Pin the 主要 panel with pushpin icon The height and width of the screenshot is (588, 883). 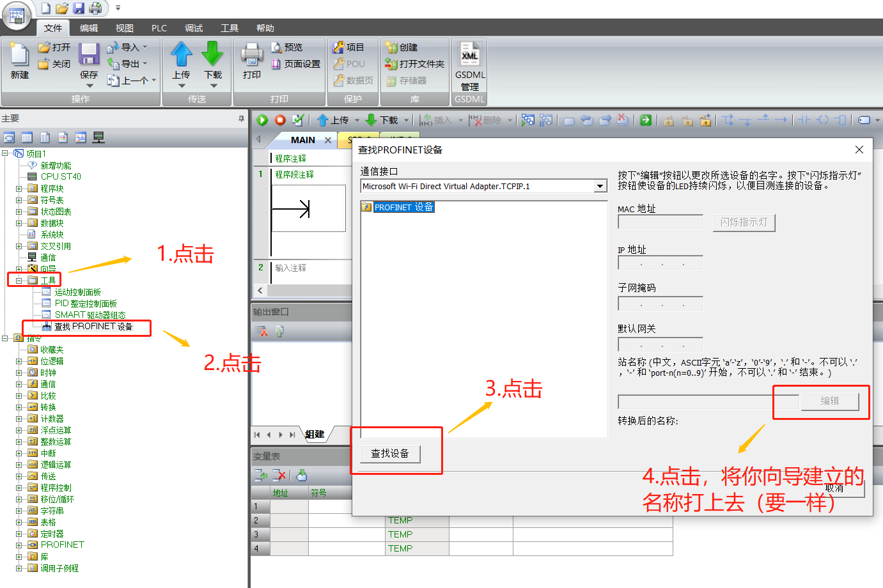pyautogui.click(x=241, y=118)
